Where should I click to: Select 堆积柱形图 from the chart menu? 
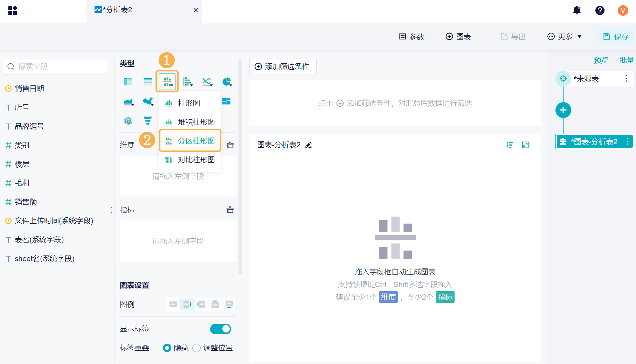coord(190,122)
